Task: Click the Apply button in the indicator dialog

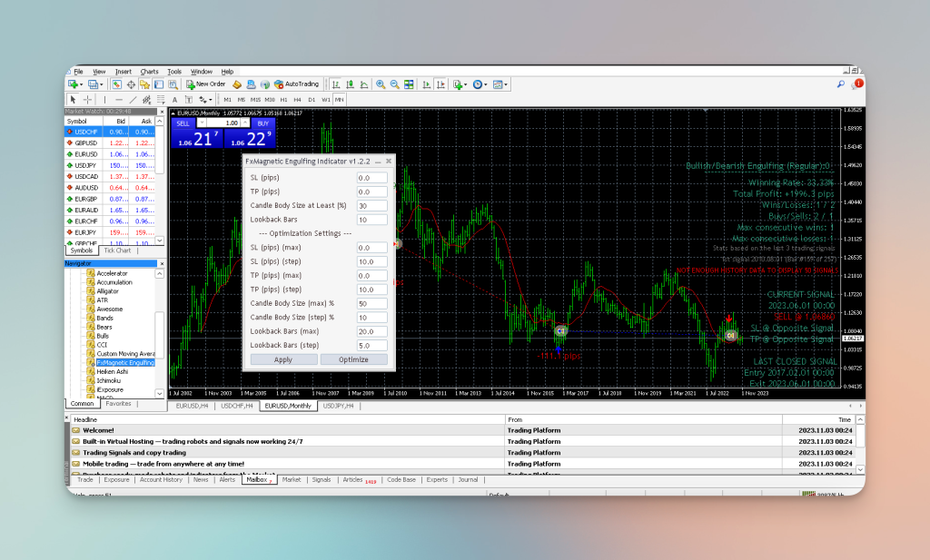Action: tap(282, 359)
